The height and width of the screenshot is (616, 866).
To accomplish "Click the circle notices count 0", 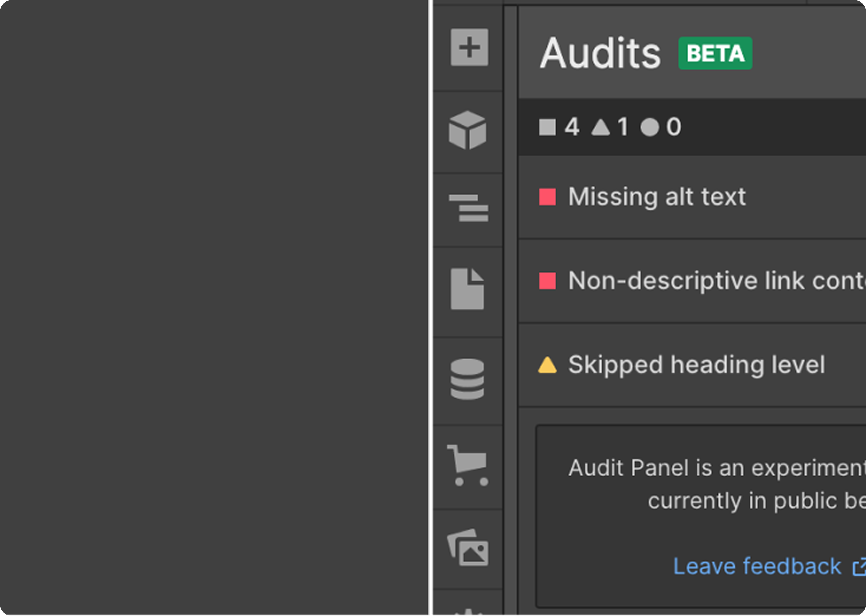I will pyautogui.click(x=661, y=127).
